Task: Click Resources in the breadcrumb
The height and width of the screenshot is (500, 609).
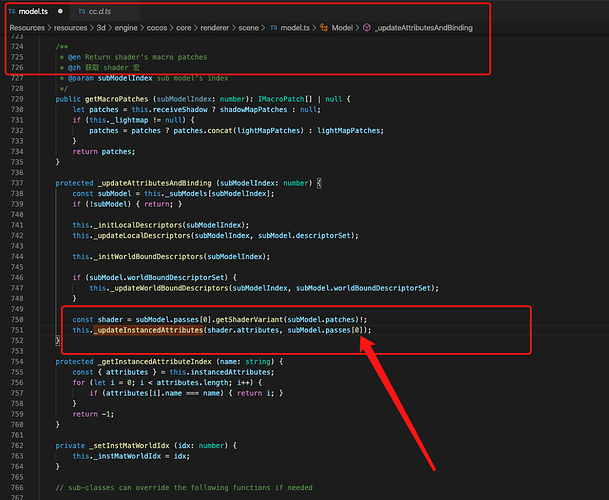Action: (x=27, y=28)
